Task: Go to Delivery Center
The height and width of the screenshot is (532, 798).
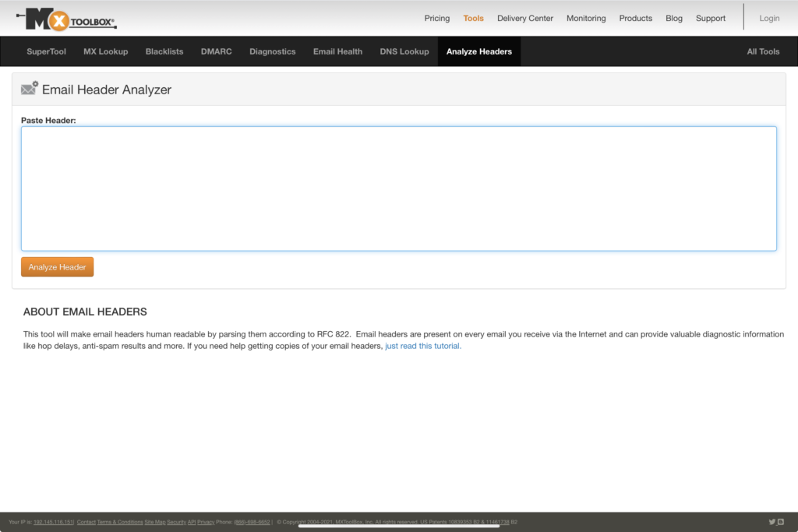Action: tap(525, 19)
